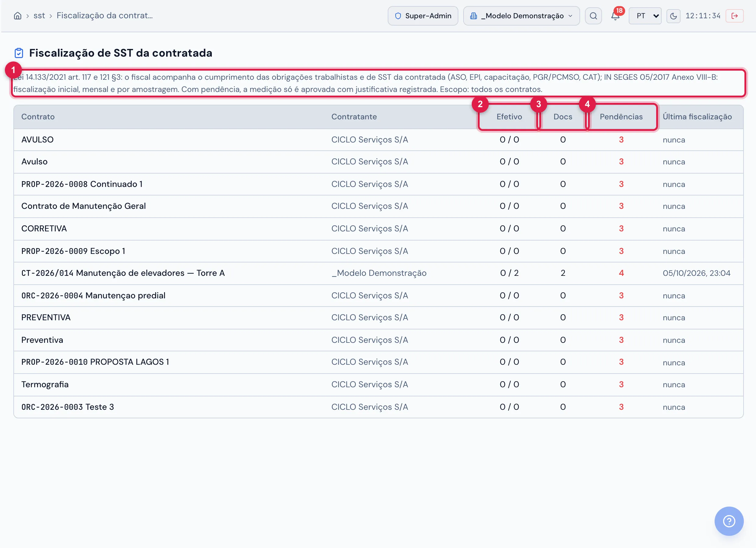Image resolution: width=756 pixels, height=548 pixels.
Task: Open PROP-2026-0010 PROPOSTA LAGOS 1 row
Action: pyautogui.click(x=378, y=362)
